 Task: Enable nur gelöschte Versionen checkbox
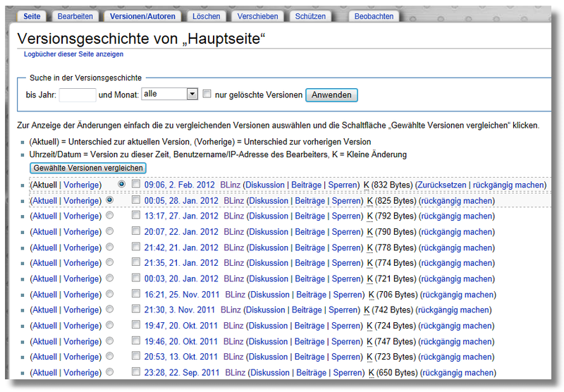pyautogui.click(x=207, y=94)
